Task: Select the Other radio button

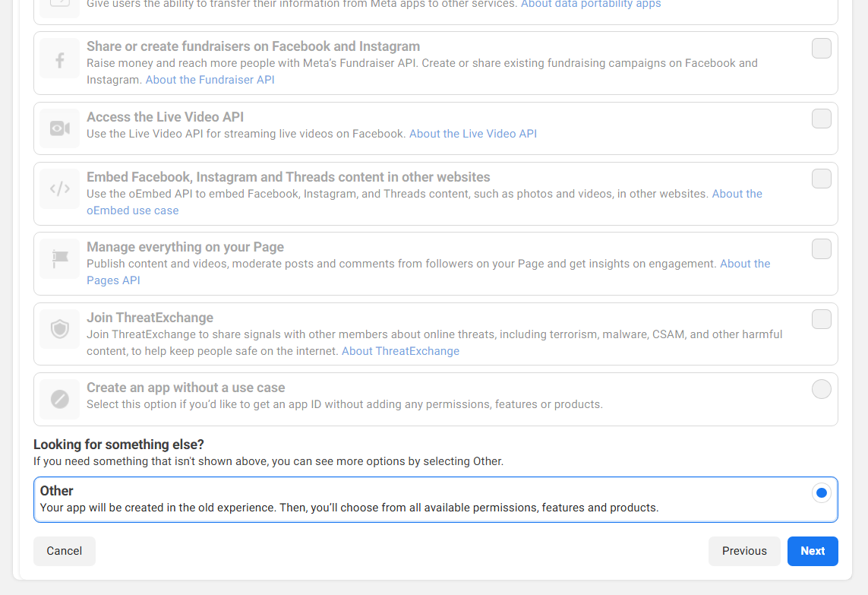Action: point(821,493)
